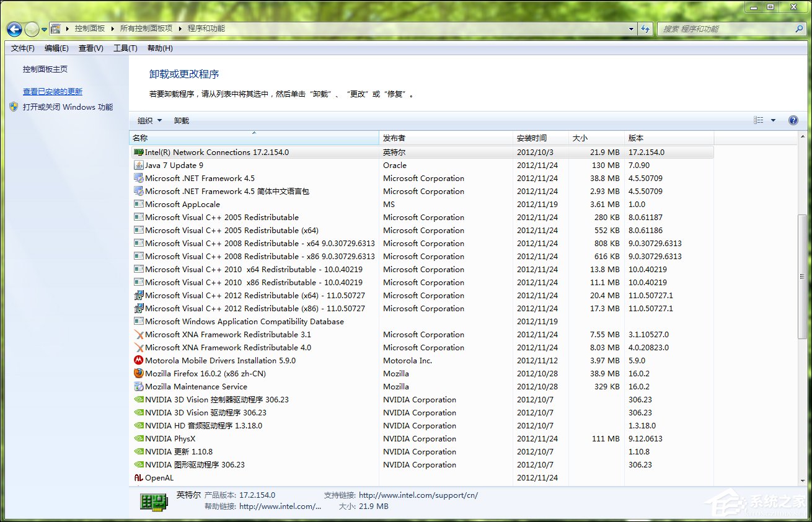Click the 搜索 程序和功能 search field

725,29
